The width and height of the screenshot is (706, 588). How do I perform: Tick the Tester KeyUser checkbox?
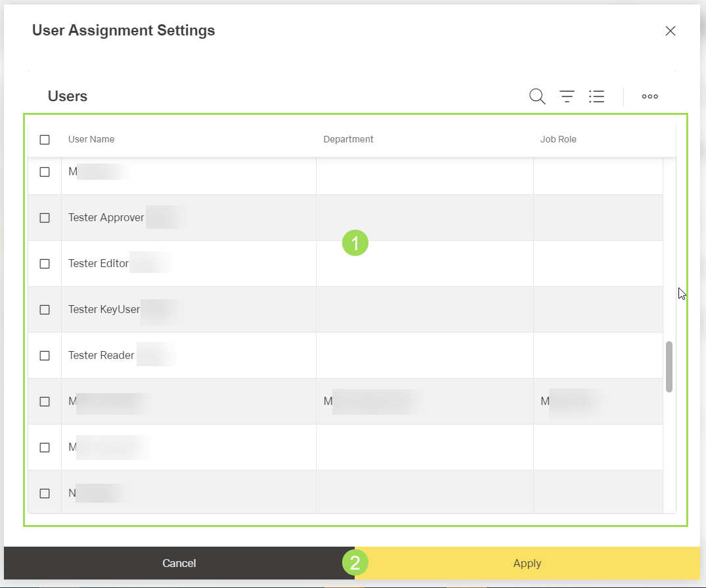click(x=45, y=310)
